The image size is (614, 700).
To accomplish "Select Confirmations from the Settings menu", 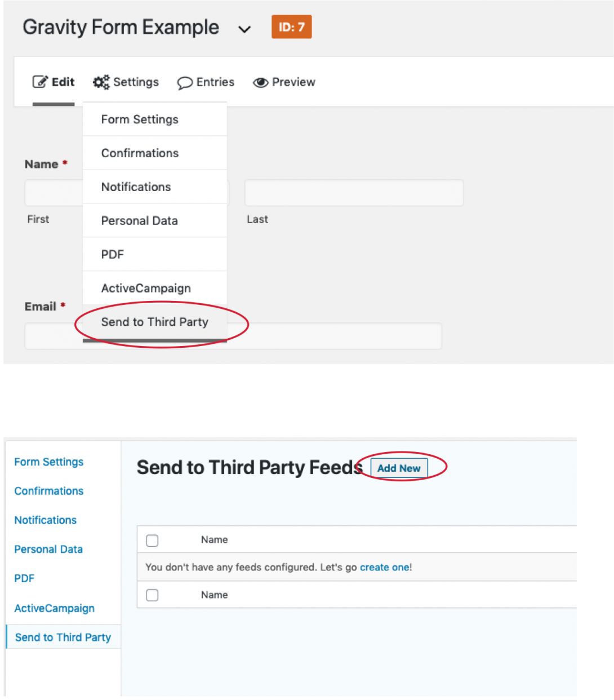I will click(x=140, y=153).
